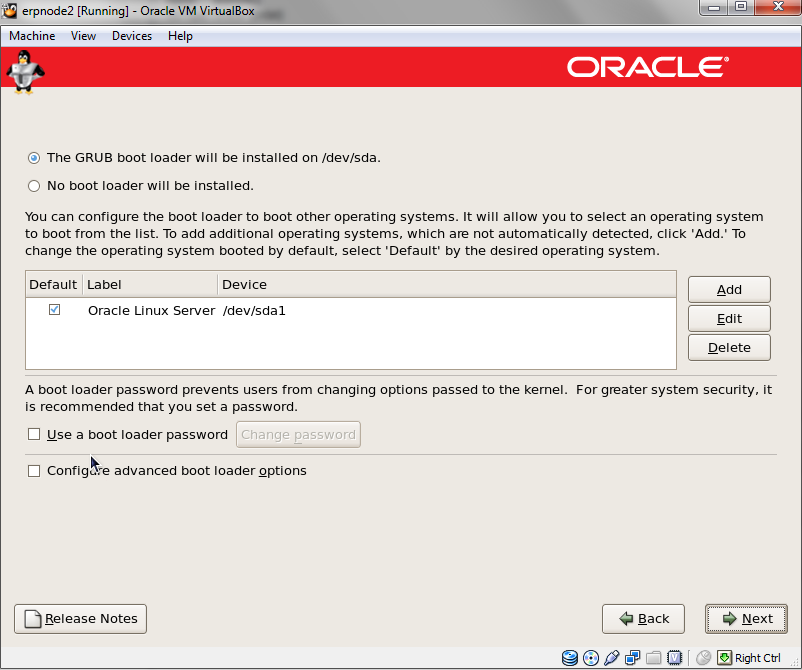Screen dimensions: 802x670
Task: Select the '/dev/sda1' device cell
Action: 254,310
